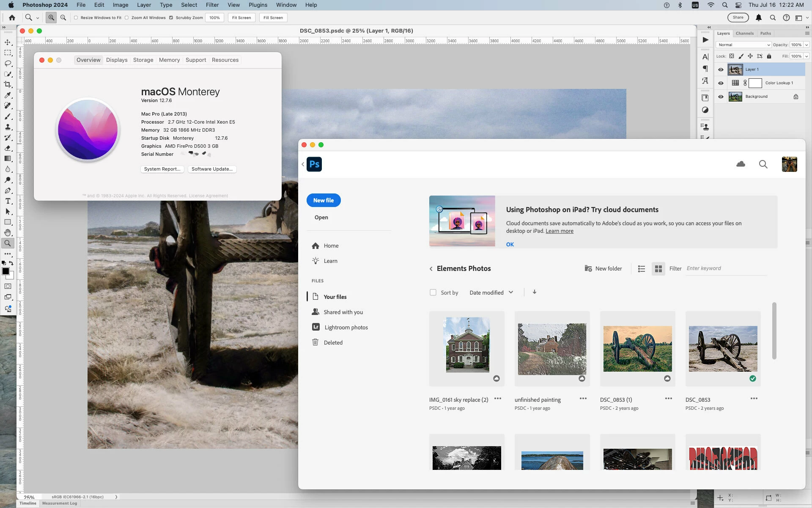Click Learn more link

click(560, 231)
